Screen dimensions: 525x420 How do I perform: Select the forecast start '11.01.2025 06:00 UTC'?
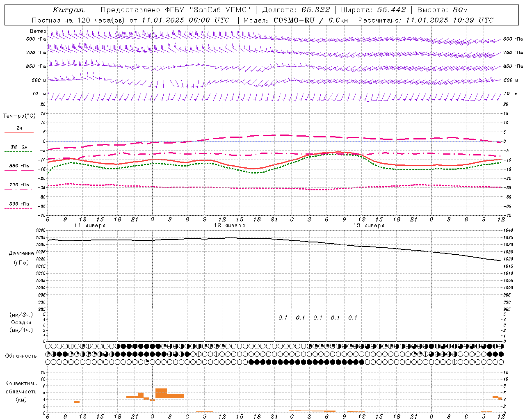[185, 20]
